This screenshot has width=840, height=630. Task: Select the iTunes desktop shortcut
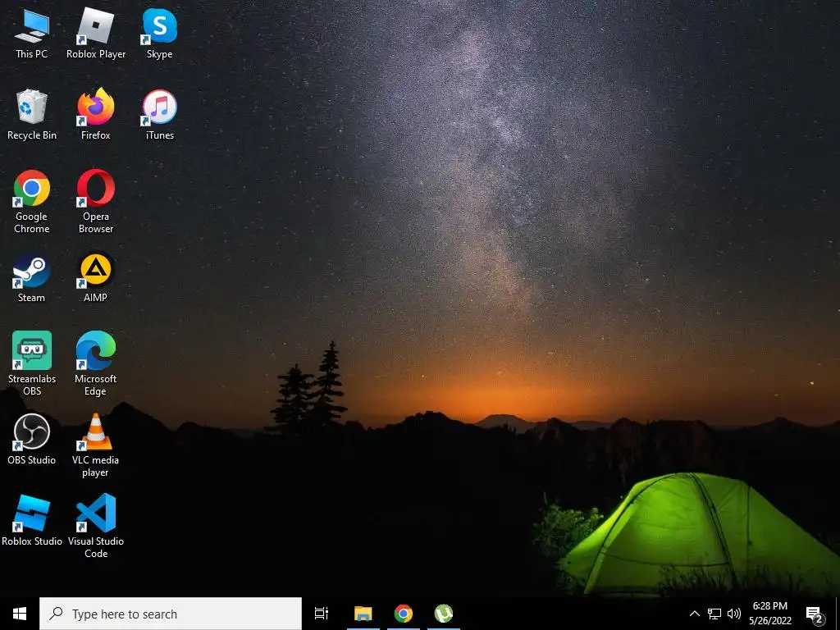pyautogui.click(x=160, y=115)
